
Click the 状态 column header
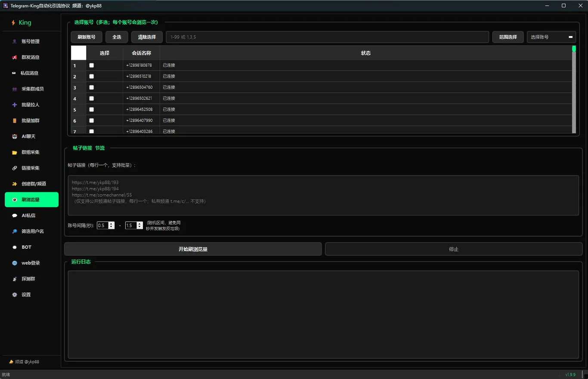366,53
